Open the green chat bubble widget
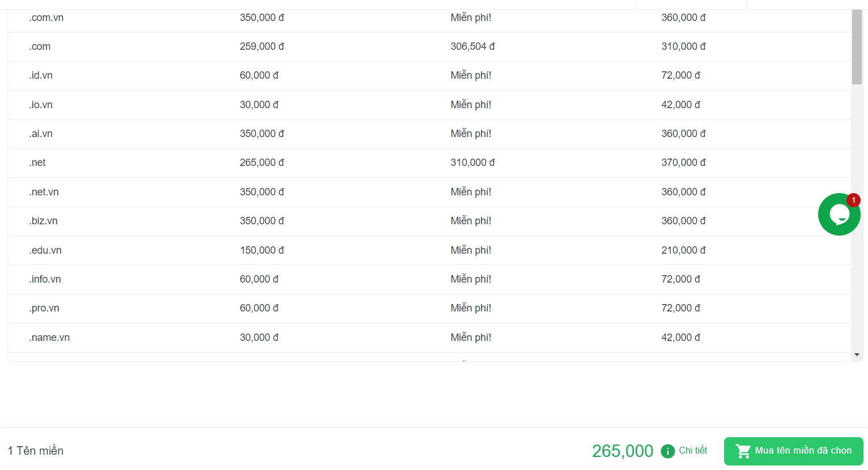Screen dimensions: 868x470 839,215
